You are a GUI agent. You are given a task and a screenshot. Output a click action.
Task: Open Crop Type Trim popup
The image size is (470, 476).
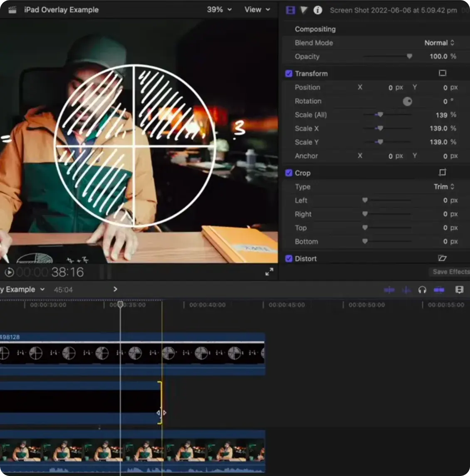(444, 187)
